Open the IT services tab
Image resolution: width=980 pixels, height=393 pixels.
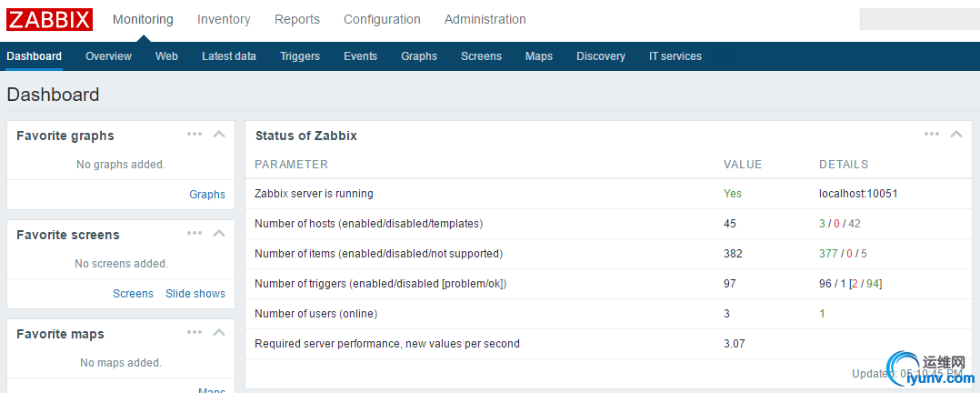675,56
